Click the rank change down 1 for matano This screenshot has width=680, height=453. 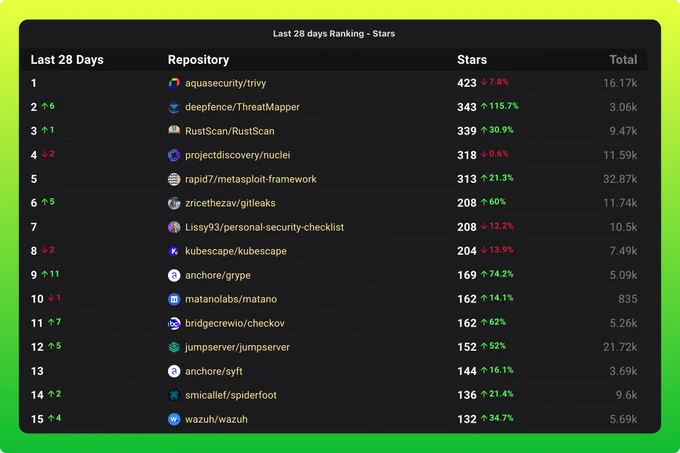[x=54, y=298]
